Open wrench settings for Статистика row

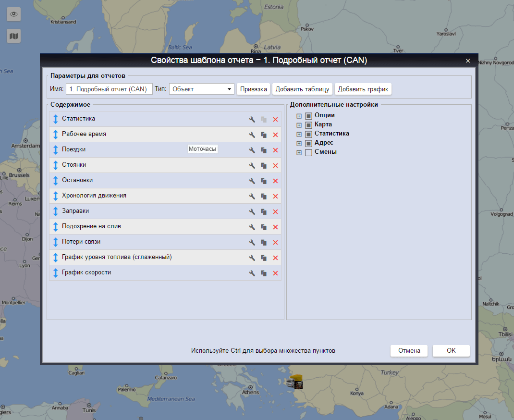[252, 120]
